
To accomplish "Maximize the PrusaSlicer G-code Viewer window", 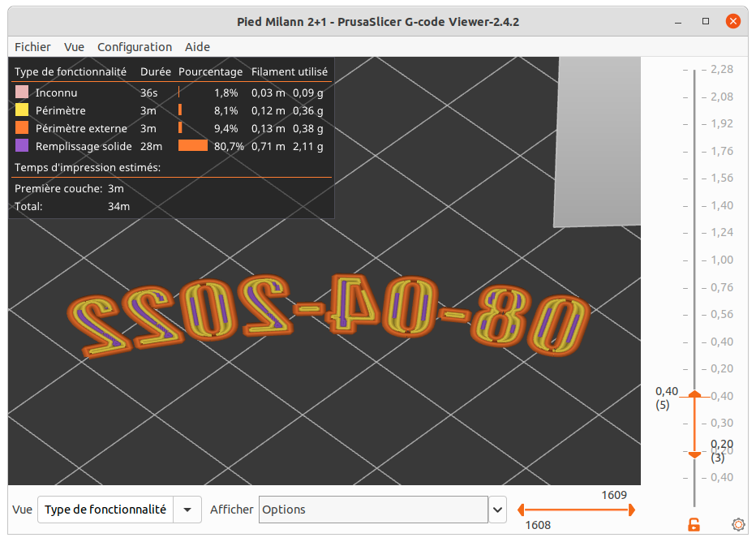I will 706,21.
